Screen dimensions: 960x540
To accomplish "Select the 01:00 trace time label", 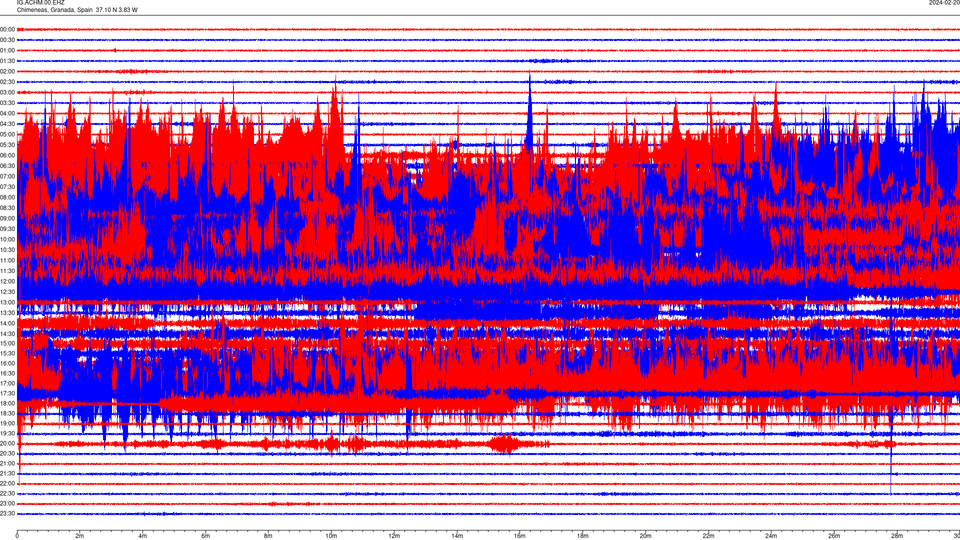I will tap(7, 50).
